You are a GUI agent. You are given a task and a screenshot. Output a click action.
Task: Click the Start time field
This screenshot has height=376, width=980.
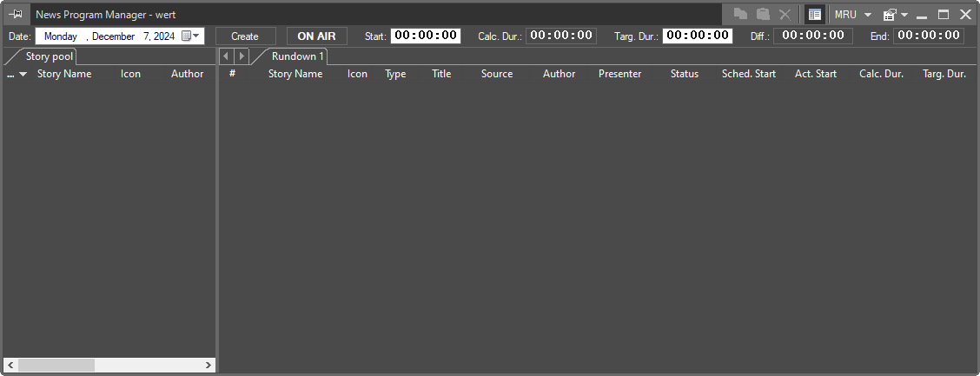click(425, 36)
